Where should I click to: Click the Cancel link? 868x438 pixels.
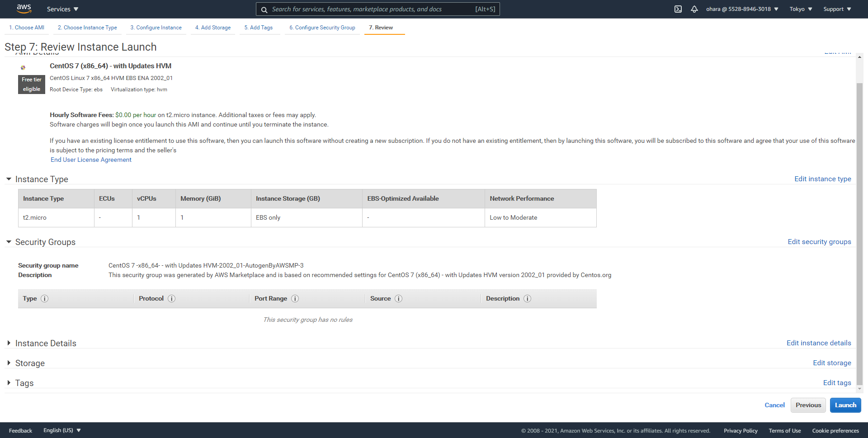pos(774,405)
